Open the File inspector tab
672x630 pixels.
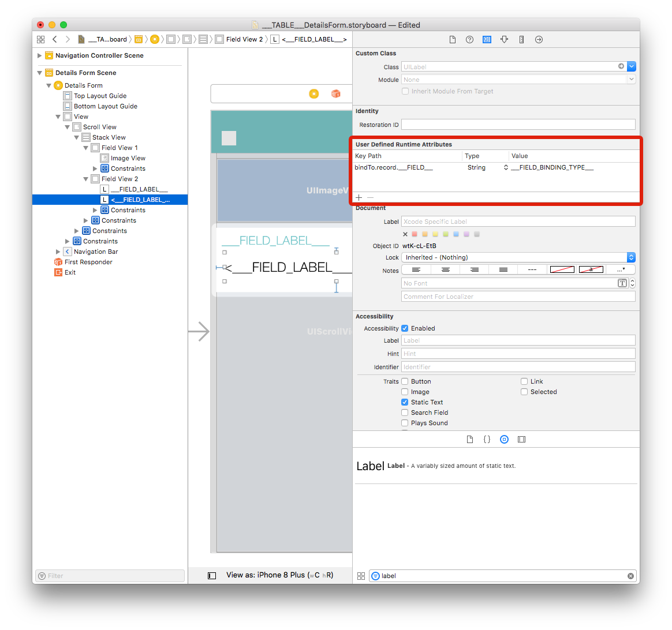click(x=452, y=39)
